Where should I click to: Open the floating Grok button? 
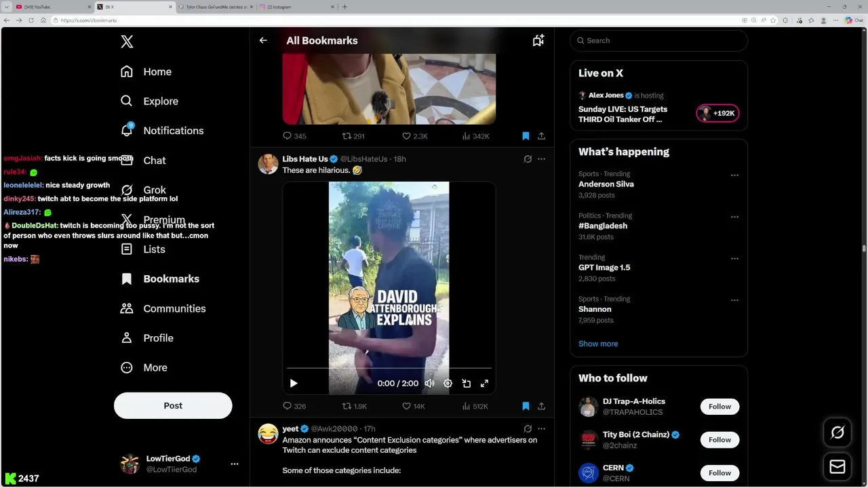point(837,432)
